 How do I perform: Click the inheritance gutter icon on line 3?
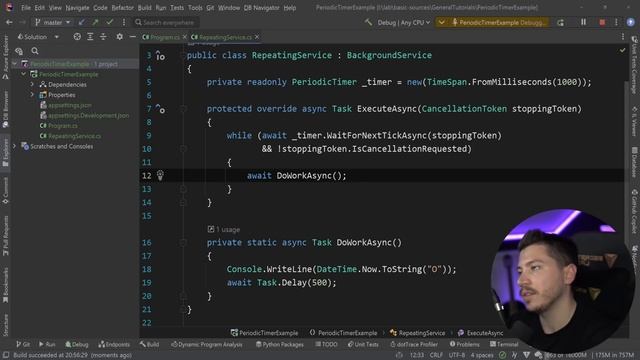tap(160, 56)
